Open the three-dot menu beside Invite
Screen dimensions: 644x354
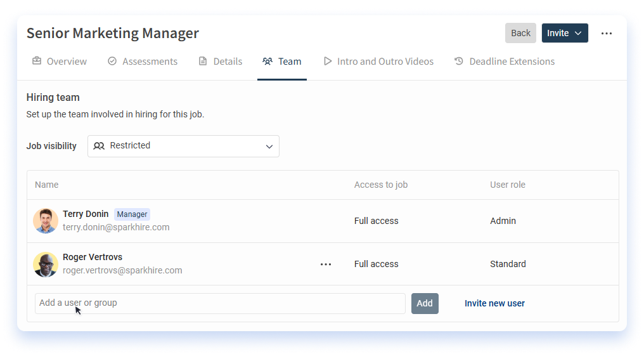click(606, 33)
